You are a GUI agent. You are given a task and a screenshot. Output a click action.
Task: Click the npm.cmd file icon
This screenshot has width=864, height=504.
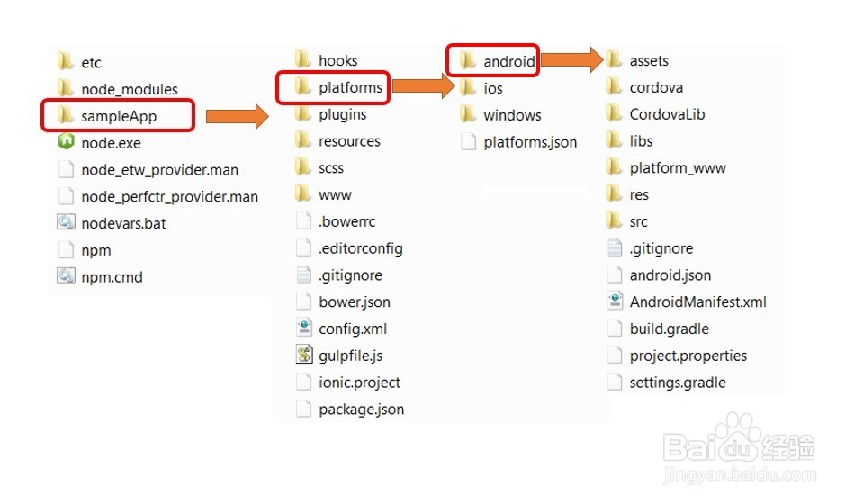point(66,276)
